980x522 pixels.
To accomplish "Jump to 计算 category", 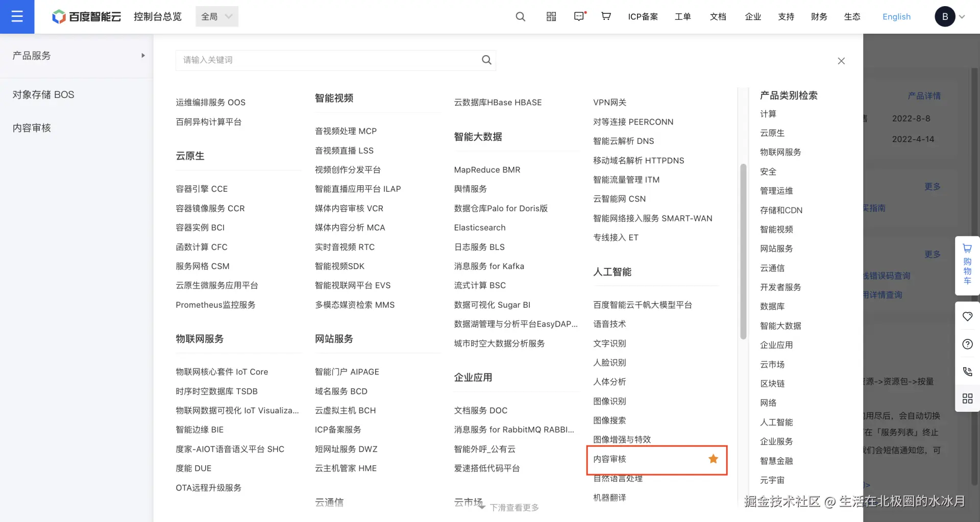I will pos(768,114).
